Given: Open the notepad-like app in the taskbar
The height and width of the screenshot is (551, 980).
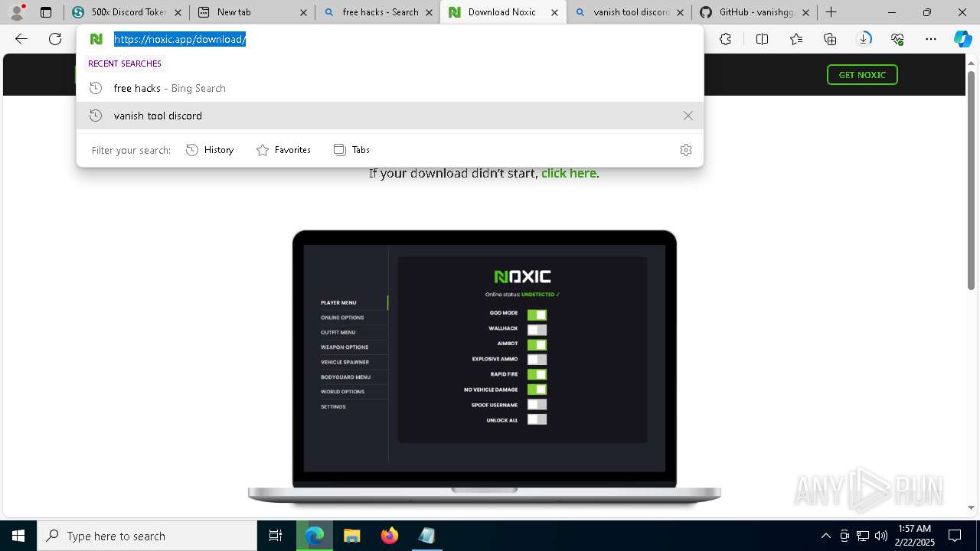Looking at the screenshot, I should click(x=426, y=536).
